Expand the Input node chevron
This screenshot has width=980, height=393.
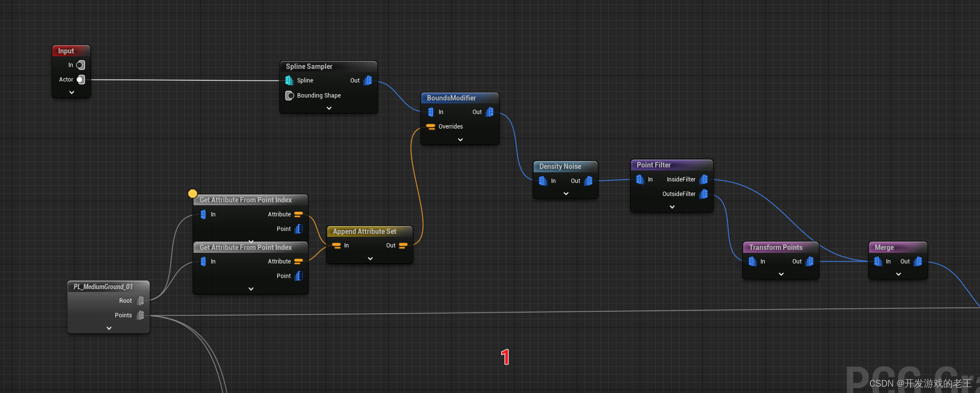tap(72, 92)
